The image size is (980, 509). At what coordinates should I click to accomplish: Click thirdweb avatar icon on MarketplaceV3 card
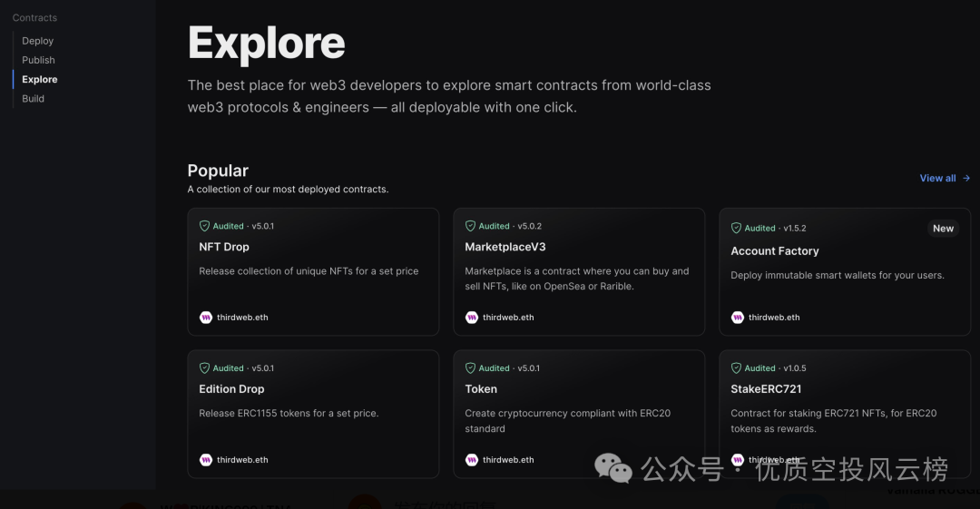472,317
